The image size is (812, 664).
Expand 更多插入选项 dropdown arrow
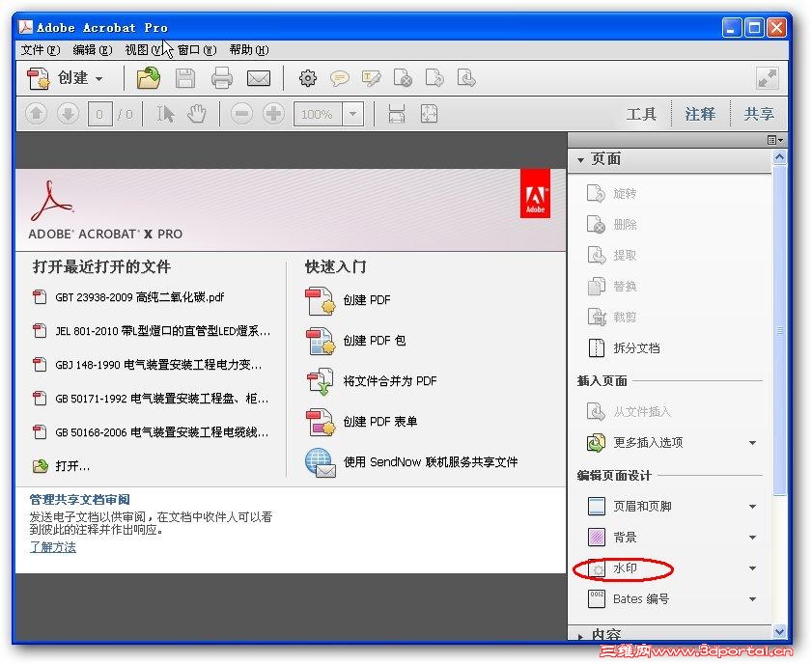click(752, 443)
